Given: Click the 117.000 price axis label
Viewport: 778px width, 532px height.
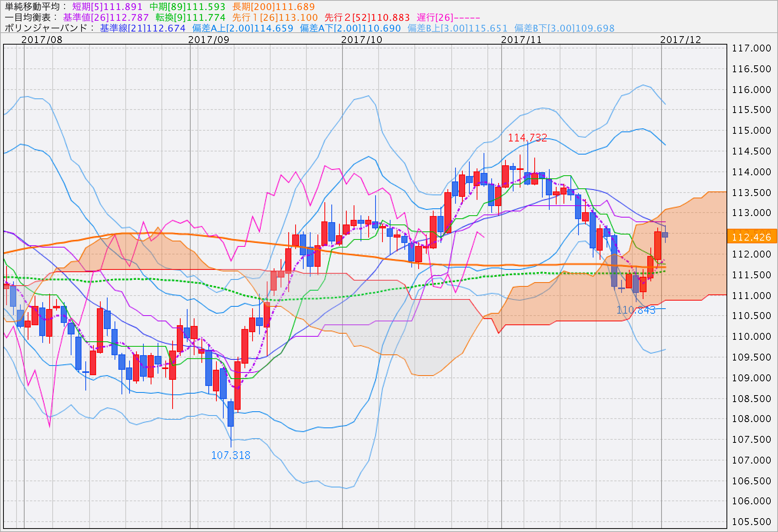Looking at the screenshot, I should click(x=751, y=48).
